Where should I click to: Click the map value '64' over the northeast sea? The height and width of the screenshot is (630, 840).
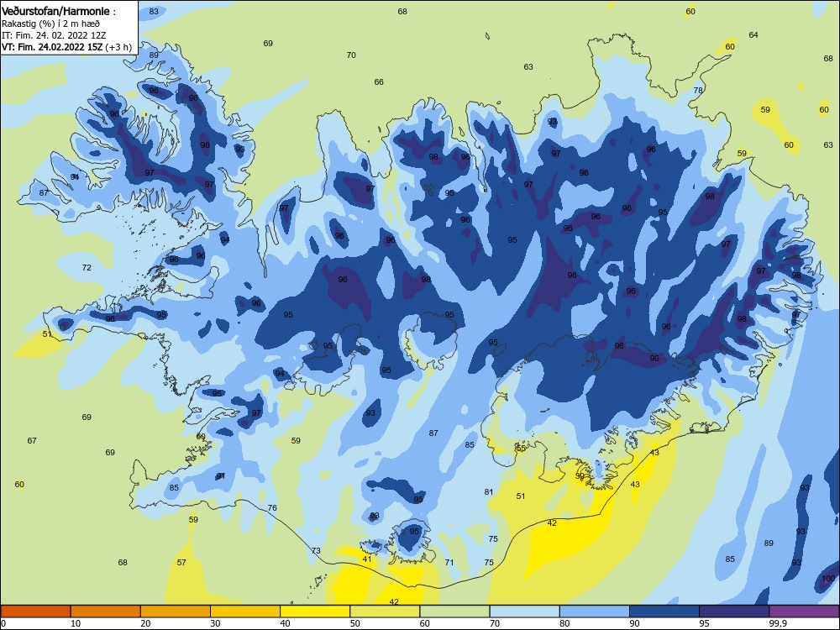click(753, 35)
